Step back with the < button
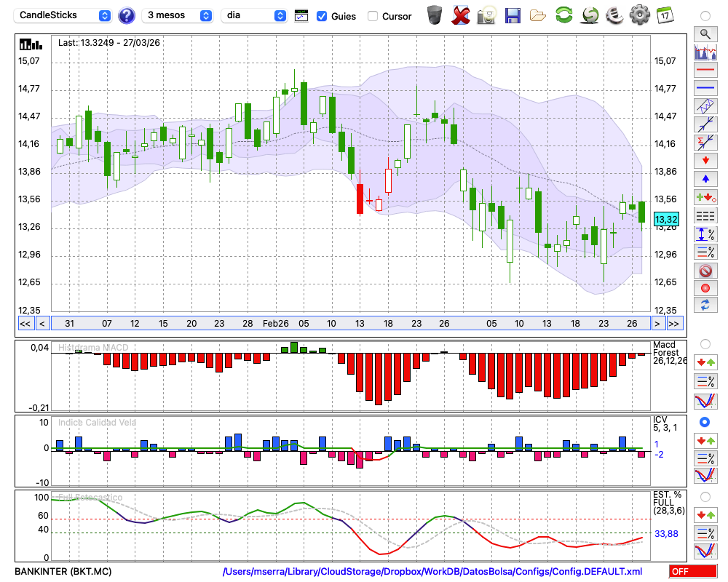 click(42, 324)
